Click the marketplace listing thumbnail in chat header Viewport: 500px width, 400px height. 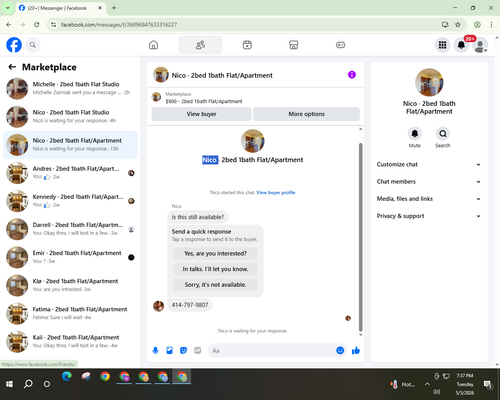pos(156,97)
